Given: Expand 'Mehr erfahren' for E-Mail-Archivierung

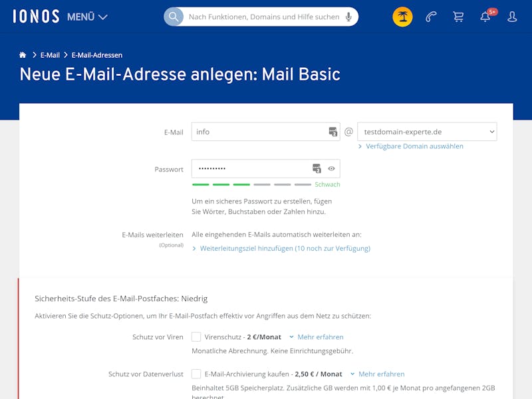Looking at the screenshot, I should (x=381, y=374).
